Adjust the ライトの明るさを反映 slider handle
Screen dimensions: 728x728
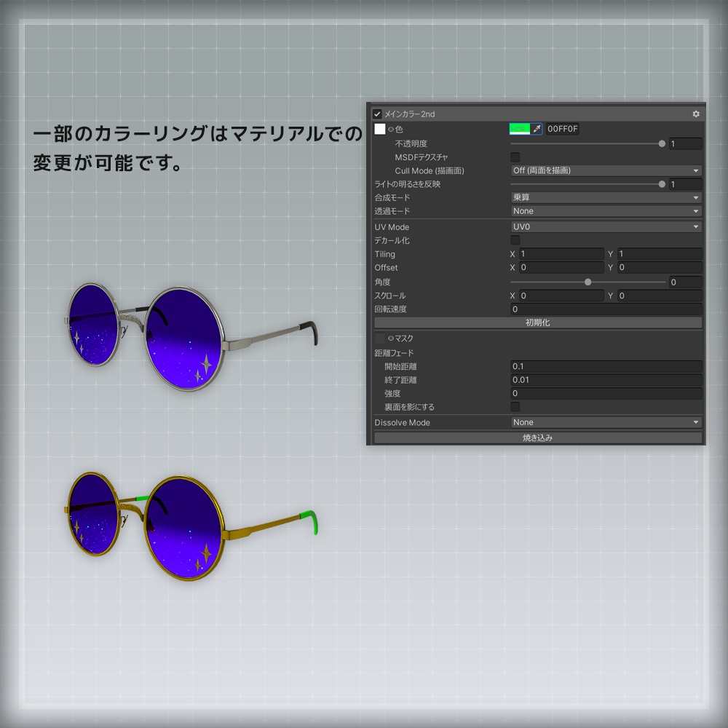[662, 184]
